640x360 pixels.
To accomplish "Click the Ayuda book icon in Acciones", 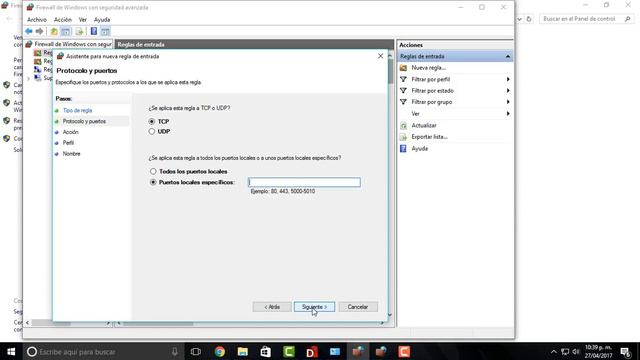I will click(x=403, y=149).
